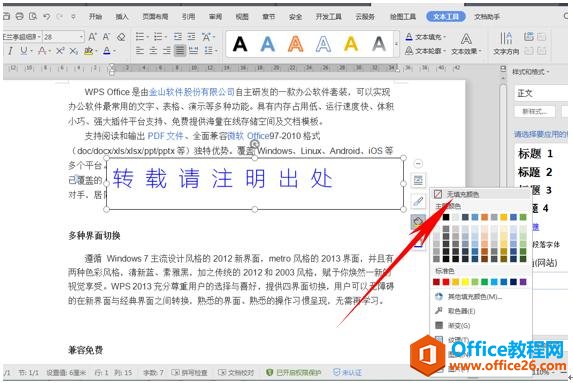This screenshot has width=573, height=383.
Task: Open the 页面布局 tab
Action: click(155, 16)
